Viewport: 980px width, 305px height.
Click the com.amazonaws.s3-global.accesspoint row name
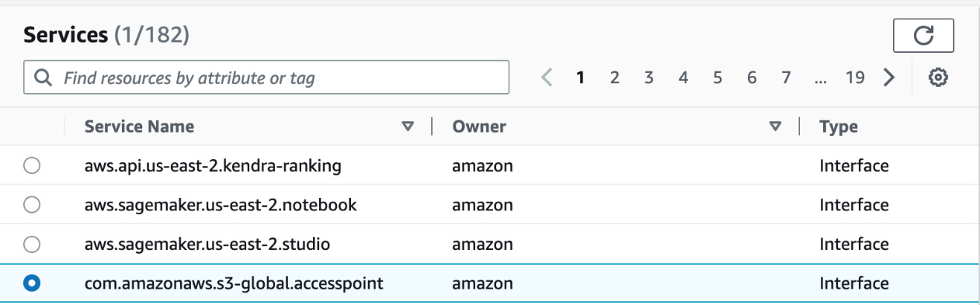tap(234, 283)
